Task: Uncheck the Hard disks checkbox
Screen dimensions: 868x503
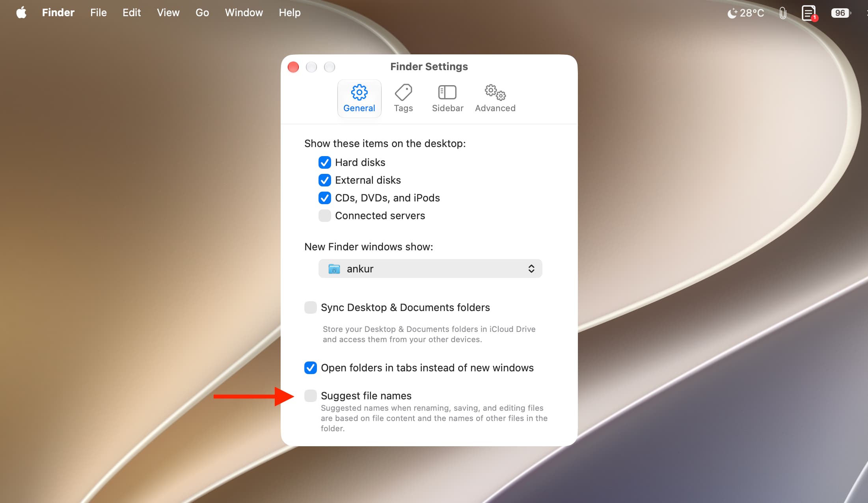Action: point(325,162)
